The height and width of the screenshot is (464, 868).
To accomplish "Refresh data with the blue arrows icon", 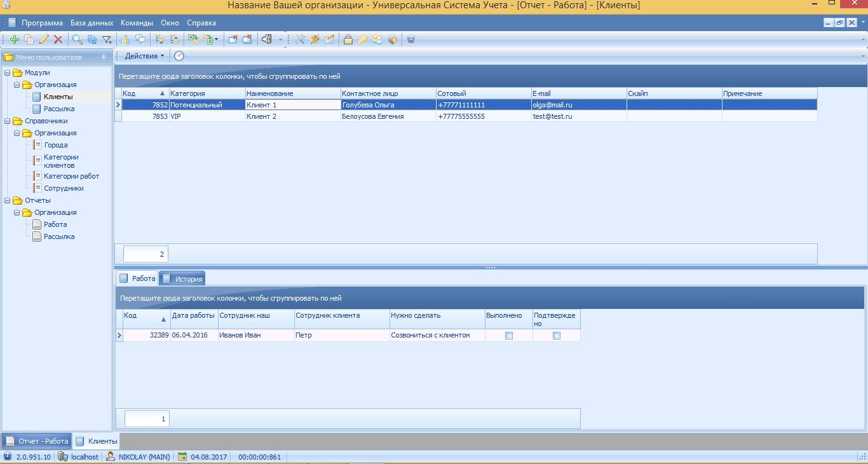I will click(92, 39).
